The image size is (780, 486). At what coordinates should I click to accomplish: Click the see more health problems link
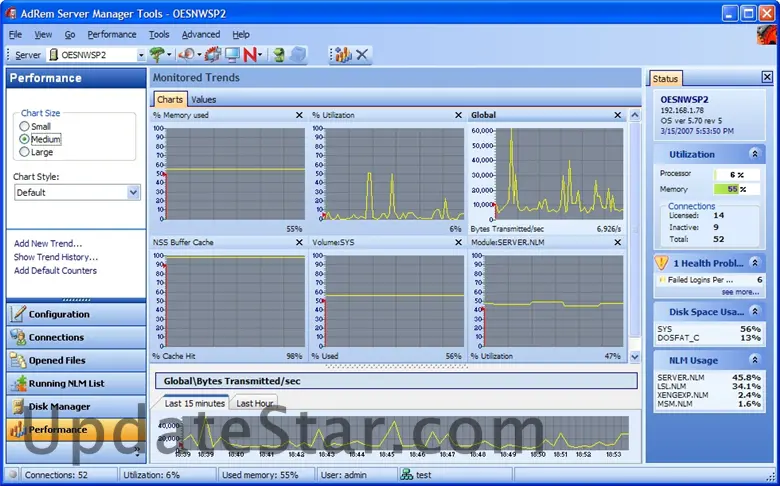(x=740, y=292)
